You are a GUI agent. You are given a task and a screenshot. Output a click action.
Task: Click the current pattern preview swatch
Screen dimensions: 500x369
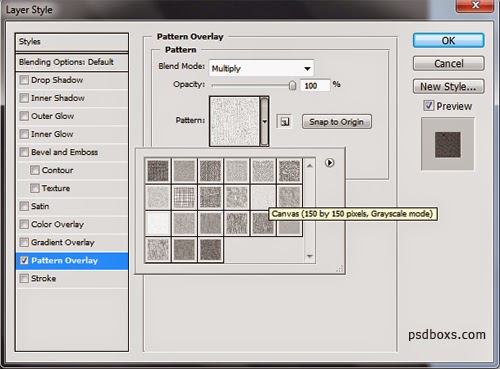[x=235, y=121]
